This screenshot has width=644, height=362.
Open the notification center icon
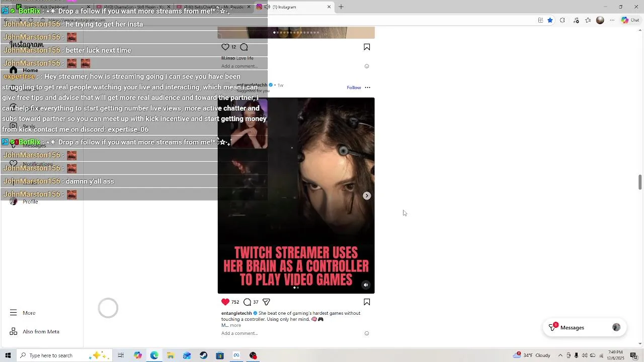(x=634, y=355)
